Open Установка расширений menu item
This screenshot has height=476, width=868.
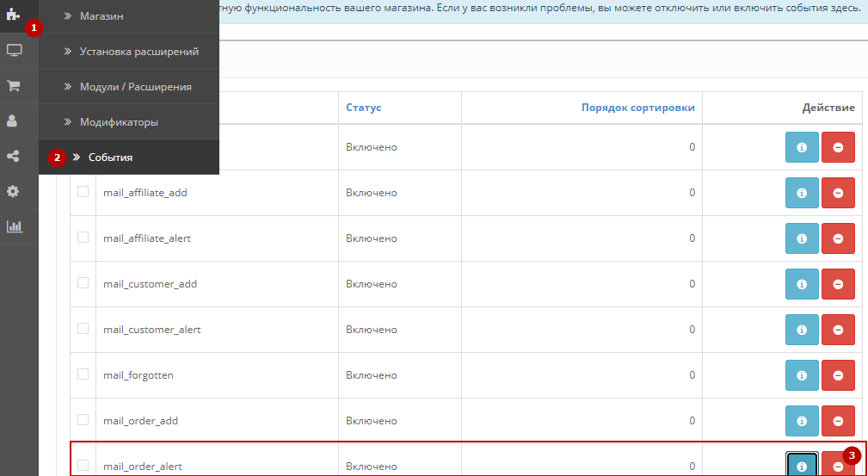[x=129, y=51]
